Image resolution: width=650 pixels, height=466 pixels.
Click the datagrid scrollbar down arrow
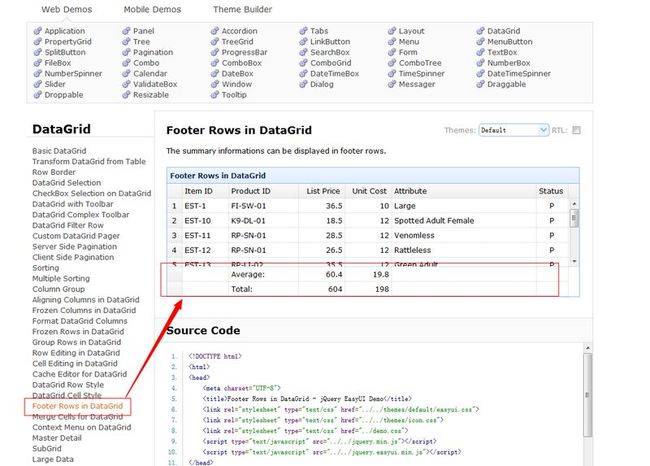tap(574, 261)
